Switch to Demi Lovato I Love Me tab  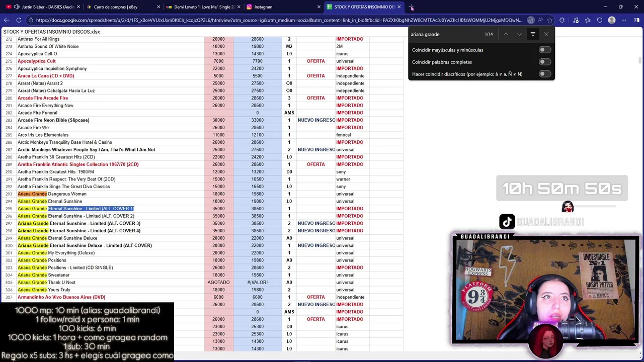point(203,7)
